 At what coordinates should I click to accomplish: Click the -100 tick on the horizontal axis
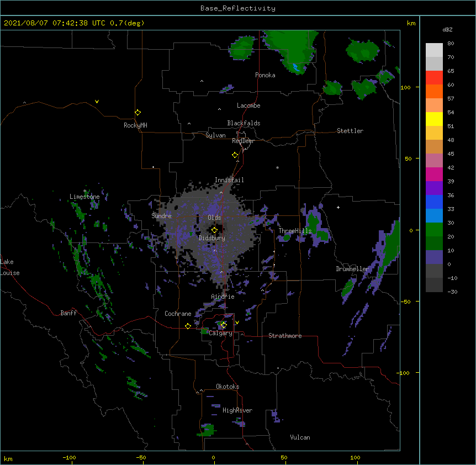(69, 458)
